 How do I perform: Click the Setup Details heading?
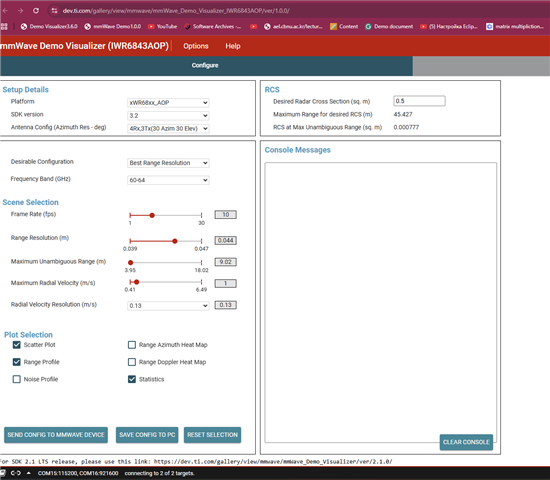pyautogui.click(x=26, y=89)
